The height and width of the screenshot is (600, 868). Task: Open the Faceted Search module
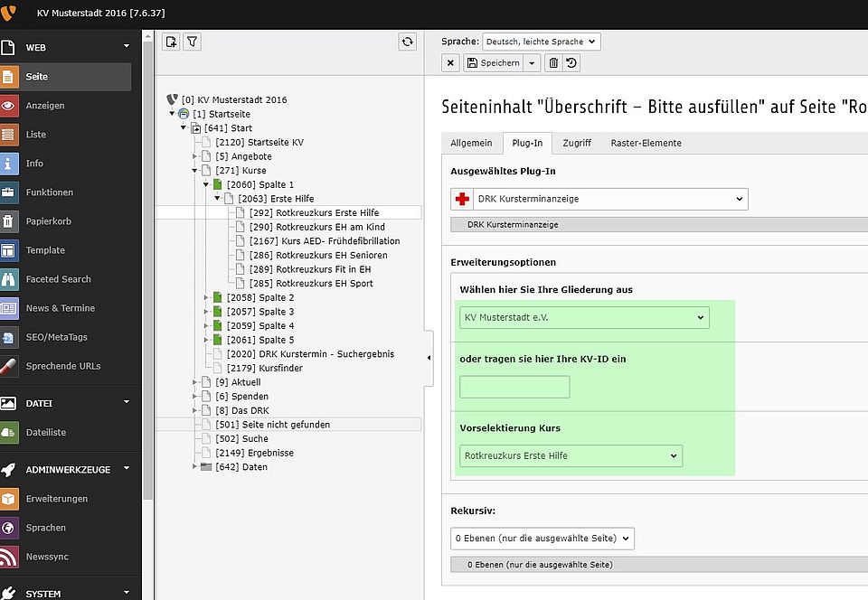[x=58, y=279]
